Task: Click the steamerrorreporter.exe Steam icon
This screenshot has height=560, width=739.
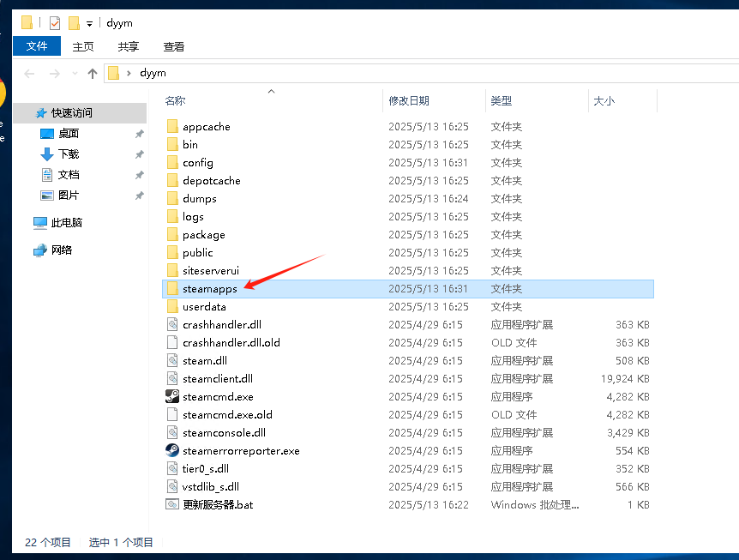Action: point(172,450)
